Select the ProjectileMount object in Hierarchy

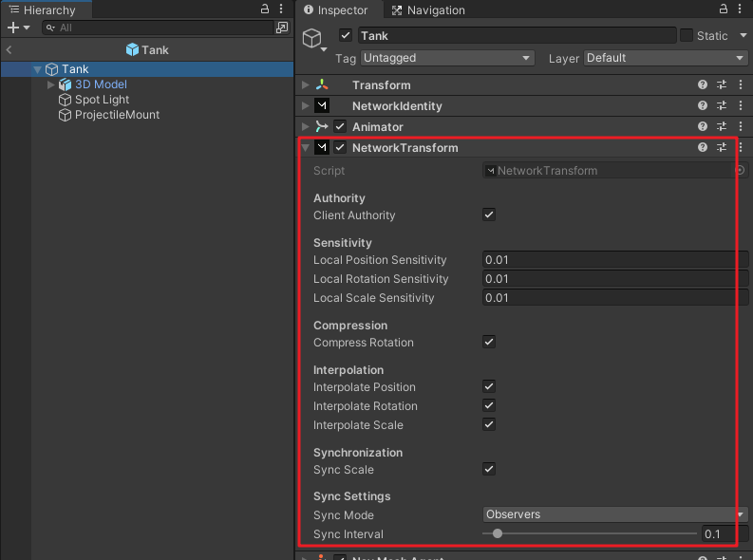click(x=117, y=115)
